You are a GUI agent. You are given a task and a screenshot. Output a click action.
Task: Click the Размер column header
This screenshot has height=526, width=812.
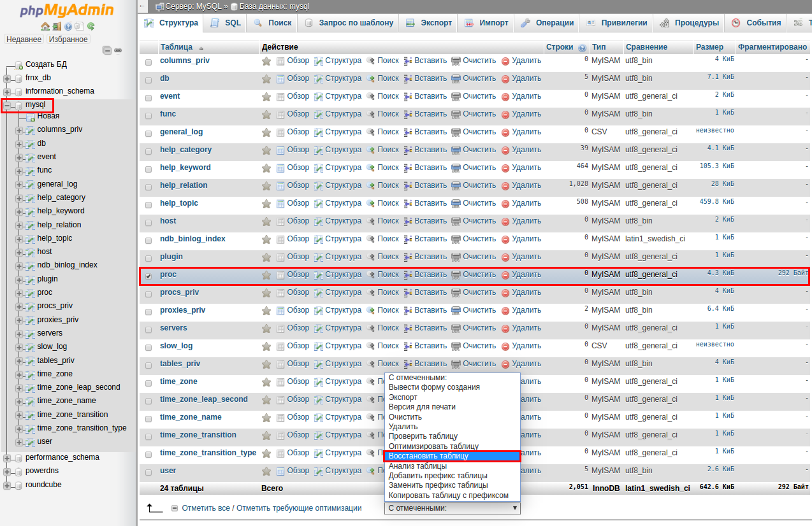pyautogui.click(x=709, y=47)
